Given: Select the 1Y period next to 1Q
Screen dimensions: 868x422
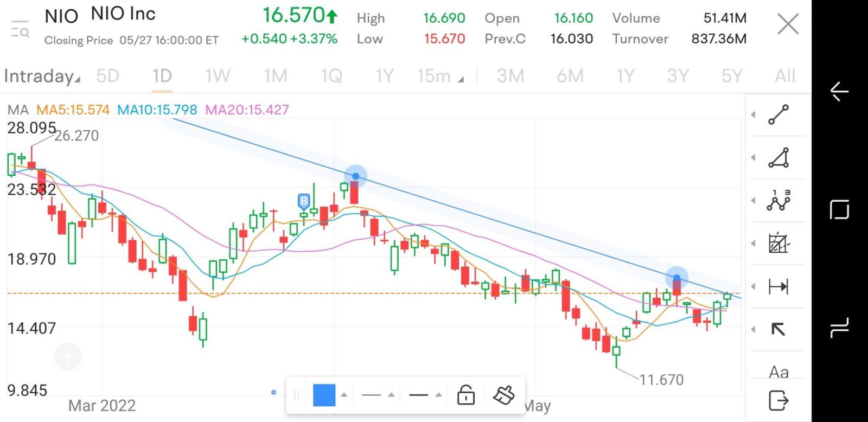Looking at the screenshot, I should pos(385,76).
